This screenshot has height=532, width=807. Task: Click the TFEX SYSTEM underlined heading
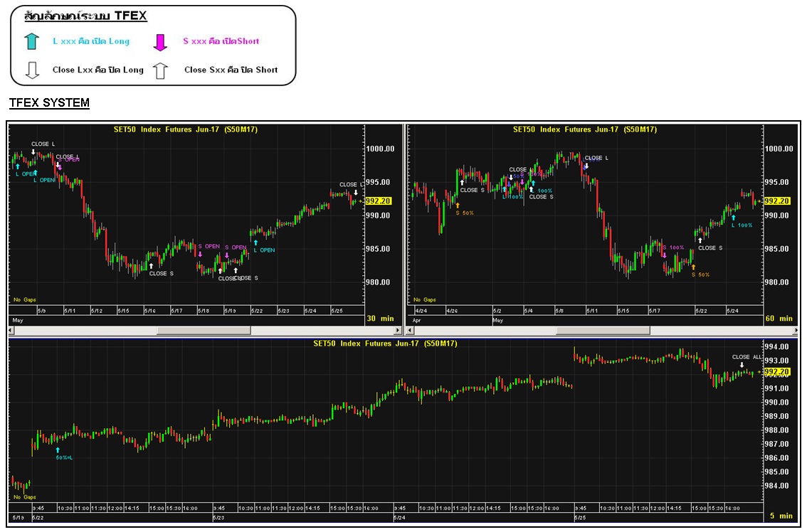[x=49, y=103]
